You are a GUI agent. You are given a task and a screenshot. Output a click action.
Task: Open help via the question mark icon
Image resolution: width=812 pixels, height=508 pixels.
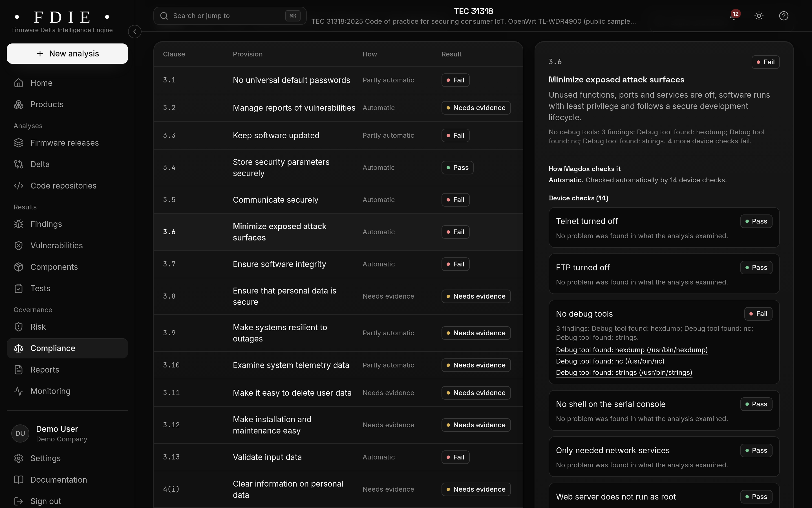784,16
